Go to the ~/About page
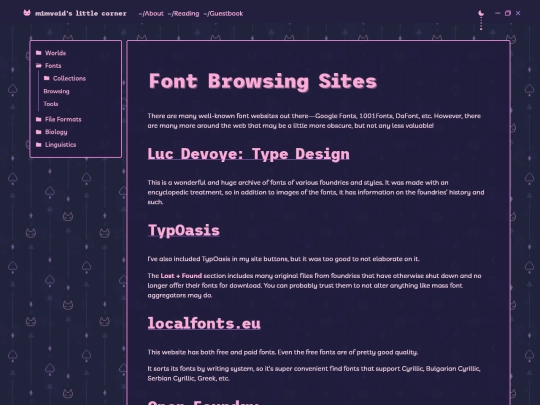Image resolution: width=540 pixels, height=405 pixels. coord(151,13)
